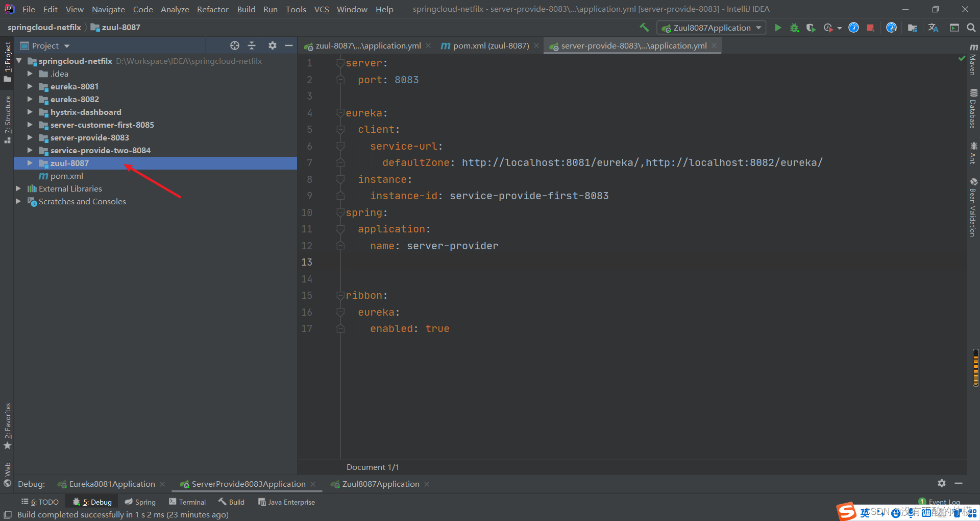
Task: Switch to Eureka8081Application debug tab
Action: coord(112,484)
